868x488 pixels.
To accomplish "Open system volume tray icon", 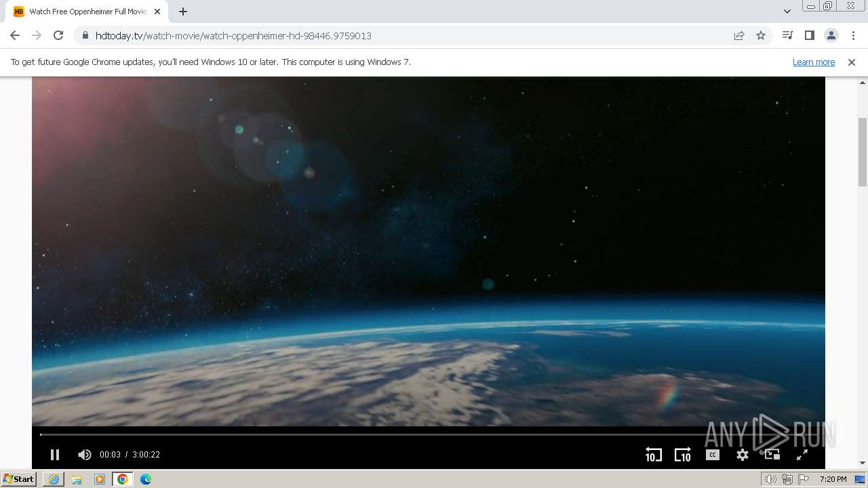I will tap(770, 479).
